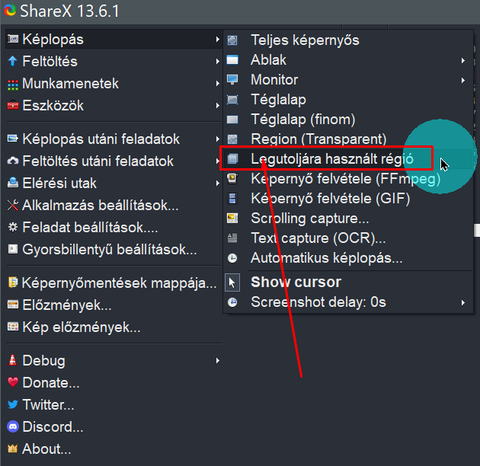This screenshot has width=480, height=466.
Task: Expand the Monitor submenu arrow
Action: 463,80
